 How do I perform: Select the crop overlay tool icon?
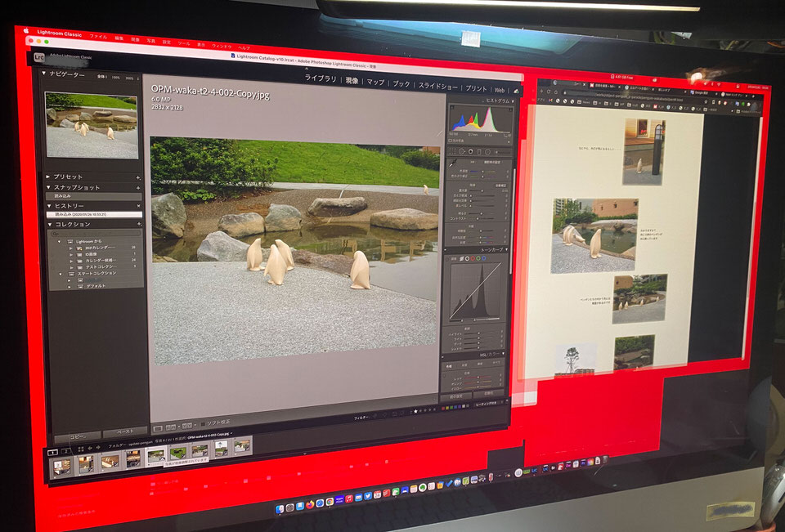452,150
